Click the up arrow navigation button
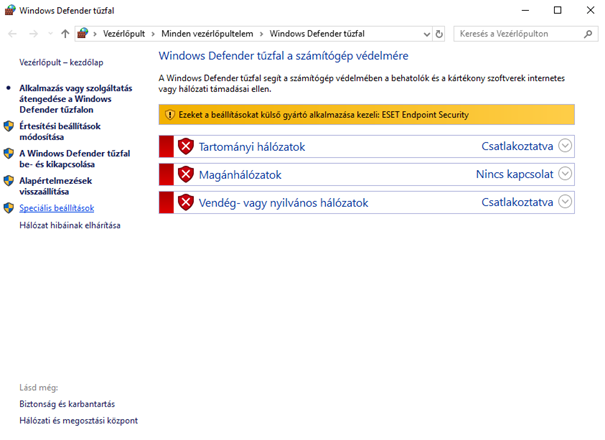 click(x=65, y=33)
